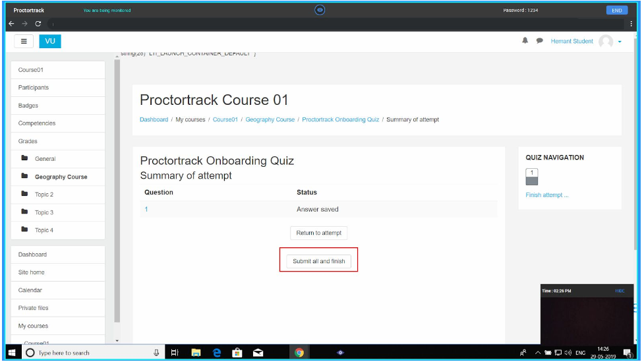This screenshot has width=644, height=364.
Task: Click the Proctortrack eye monitoring icon
Action: tap(320, 10)
